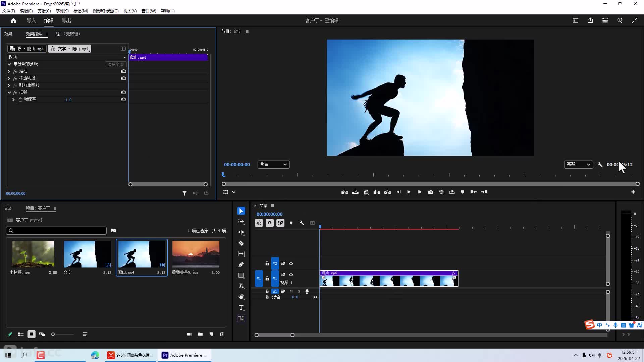
Task: Expand the 不透明度 effect properties
Action: [9, 78]
